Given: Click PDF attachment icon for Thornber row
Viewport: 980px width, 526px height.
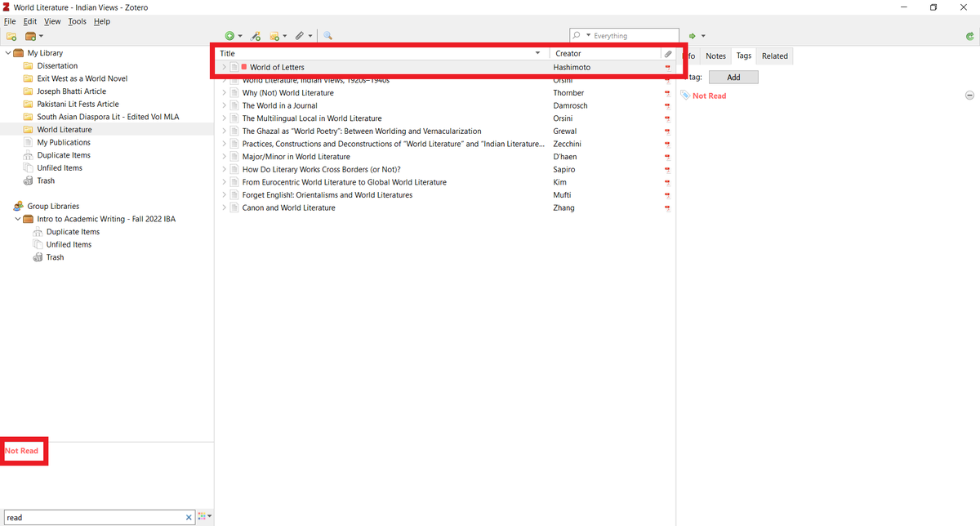Looking at the screenshot, I should [668, 93].
